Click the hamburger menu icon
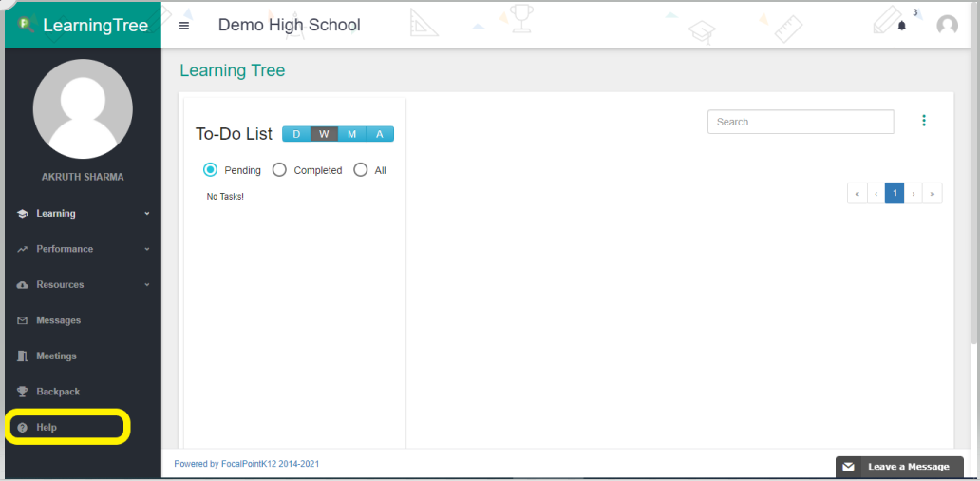The width and height of the screenshot is (980, 481). (184, 26)
